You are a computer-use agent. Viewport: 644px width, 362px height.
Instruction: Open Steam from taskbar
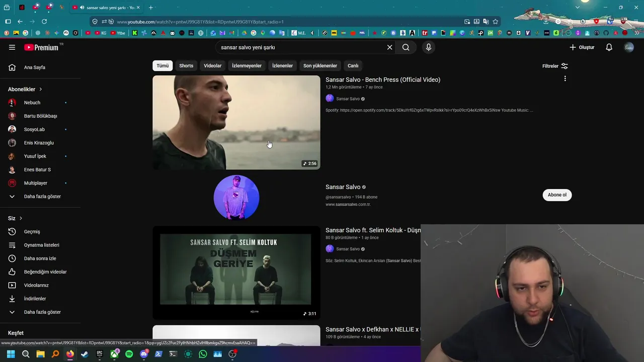[85, 354]
